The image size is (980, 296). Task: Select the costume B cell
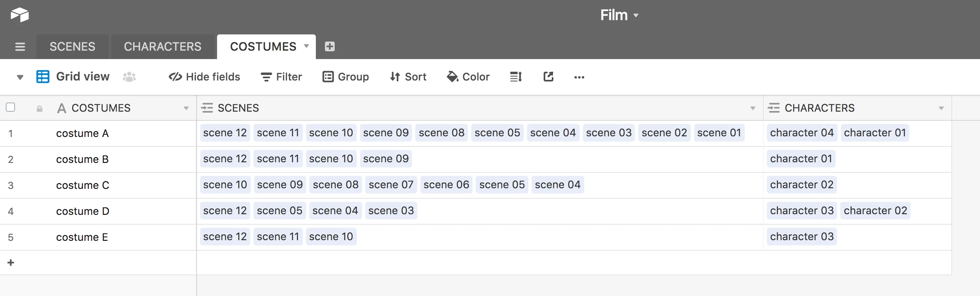(x=98, y=159)
